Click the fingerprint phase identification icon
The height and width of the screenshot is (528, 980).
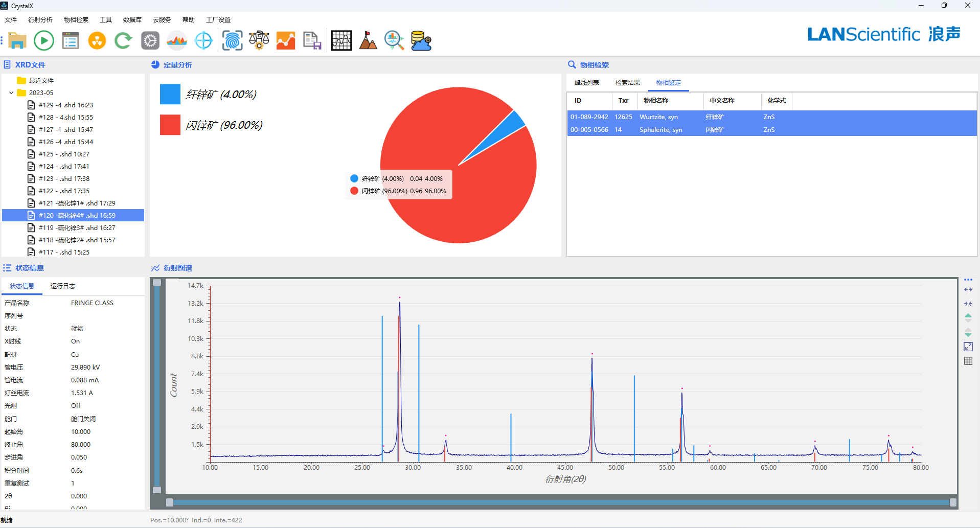coord(232,40)
